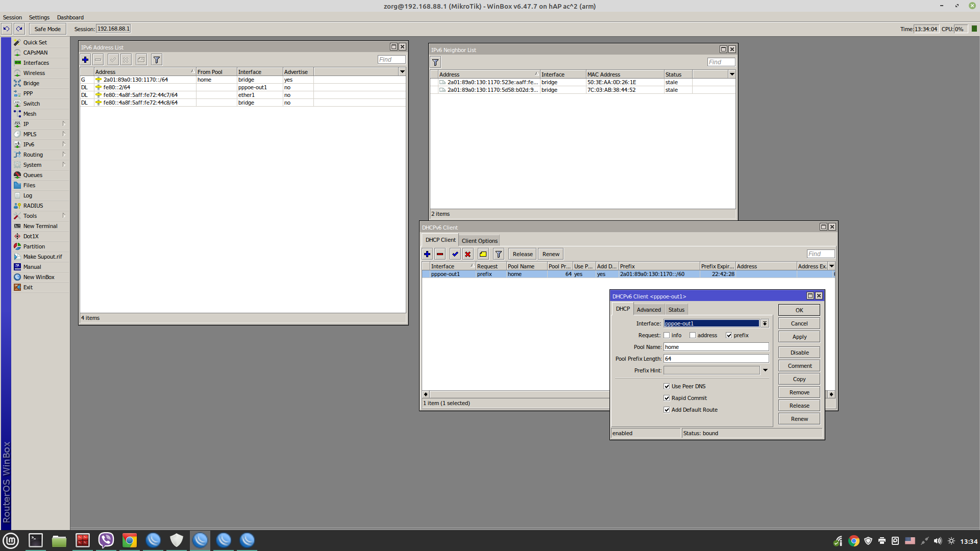
Task: Switch to the Status tab in the DHCPv6 Client dialog
Action: [x=676, y=310]
